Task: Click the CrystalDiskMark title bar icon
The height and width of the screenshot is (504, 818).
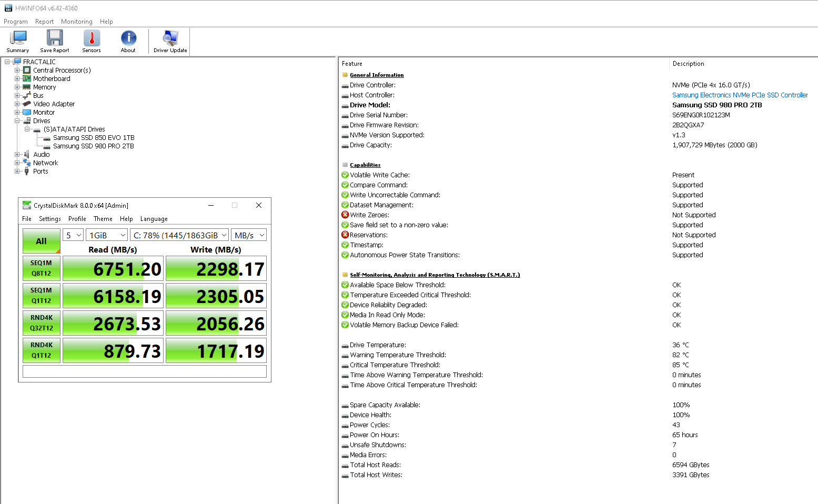Action: point(27,205)
